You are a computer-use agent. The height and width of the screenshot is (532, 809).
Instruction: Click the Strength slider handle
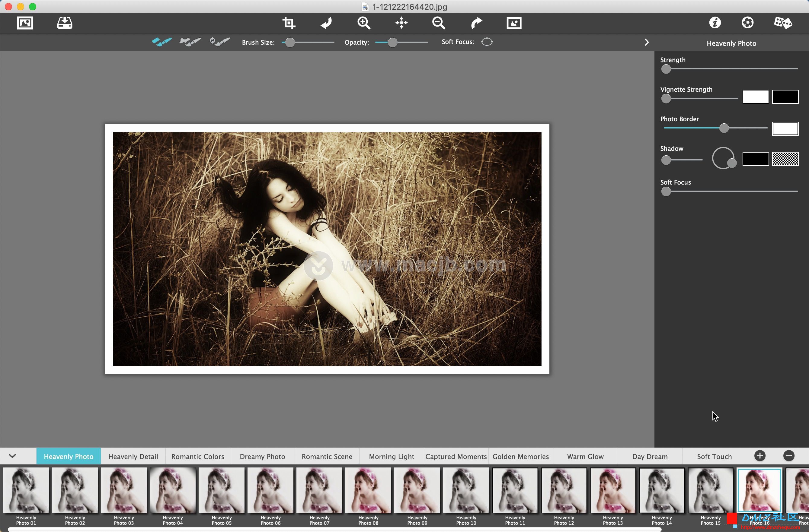(666, 69)
